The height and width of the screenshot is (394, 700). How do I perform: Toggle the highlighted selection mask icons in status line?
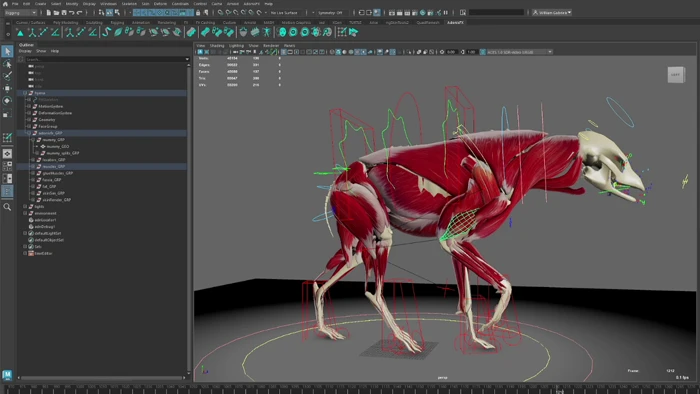(163, 12)
